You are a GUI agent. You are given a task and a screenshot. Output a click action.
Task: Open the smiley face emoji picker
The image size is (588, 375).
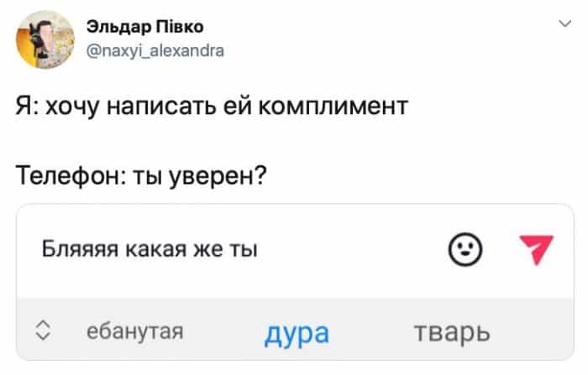point(465,249)
